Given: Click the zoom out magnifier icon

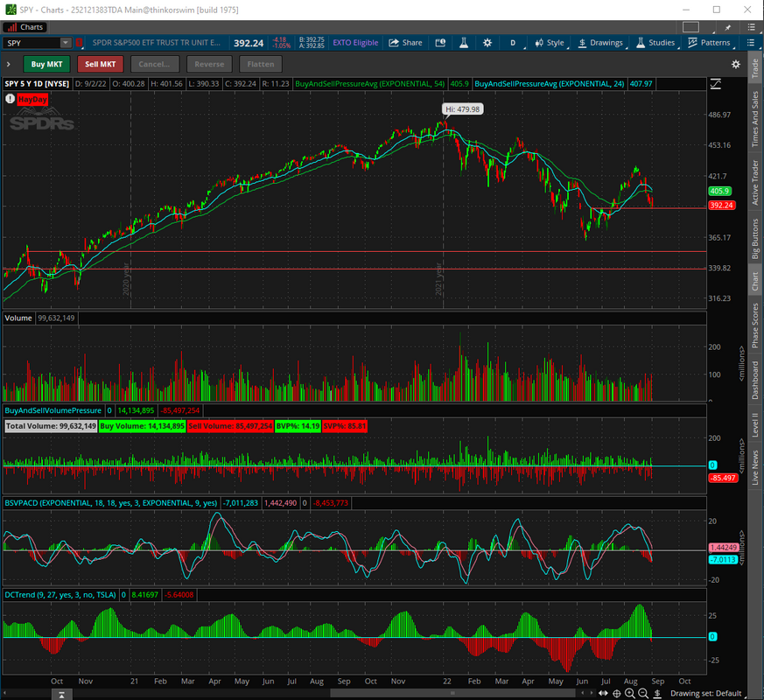Looking at the screenshot, I should click(643, 693).
